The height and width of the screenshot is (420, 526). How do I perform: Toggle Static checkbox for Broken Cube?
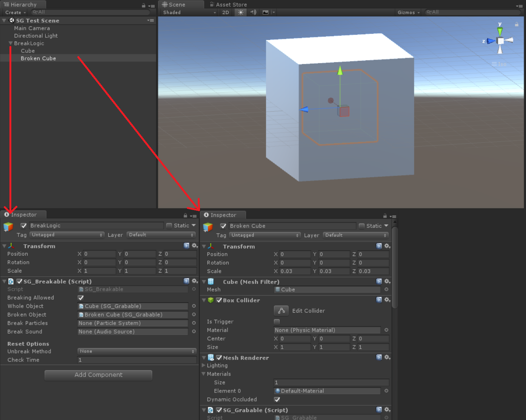tap(361, 226)
